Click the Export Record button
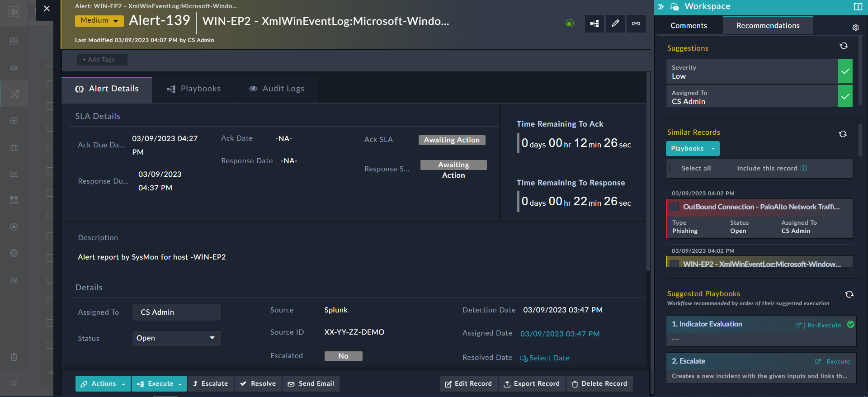Viewport: 868px width, 397px height. coord(532,383)
